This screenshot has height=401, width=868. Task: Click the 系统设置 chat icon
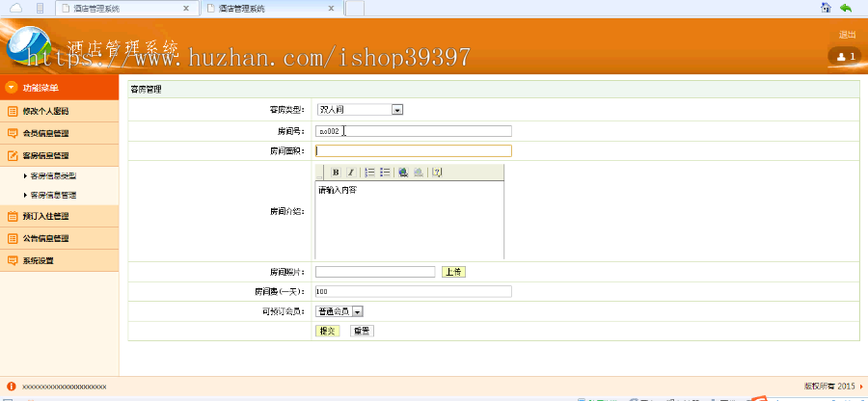pyautogui.click(x=13, y=260)
